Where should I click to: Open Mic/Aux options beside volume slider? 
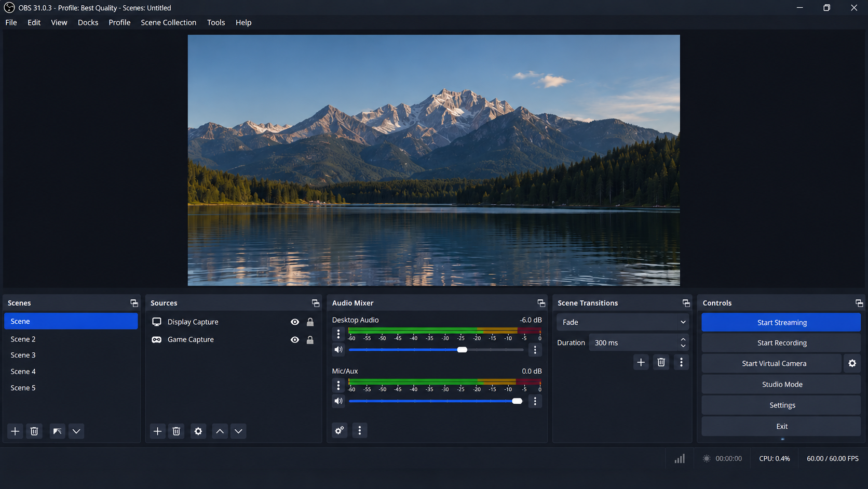click(535, 401)
